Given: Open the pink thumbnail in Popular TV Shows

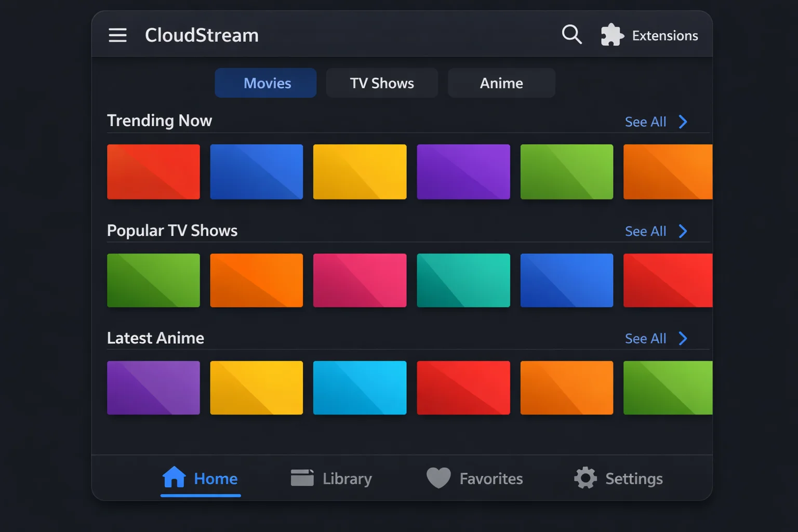Looking at the screenshot, I should pos(360,281).
